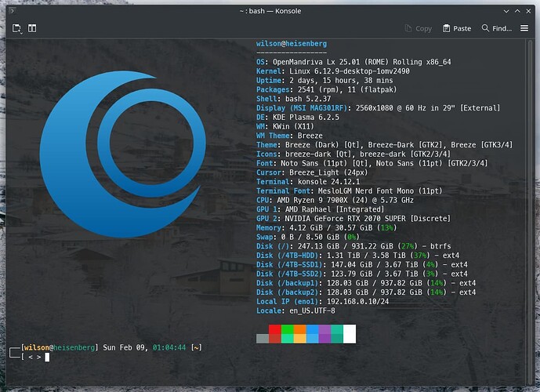Click the 'Theme: Breeze (Dark) [Qt]' line
Image resolution: width=540 pixels, height=392 pixels.
click(x=384, y=145)
